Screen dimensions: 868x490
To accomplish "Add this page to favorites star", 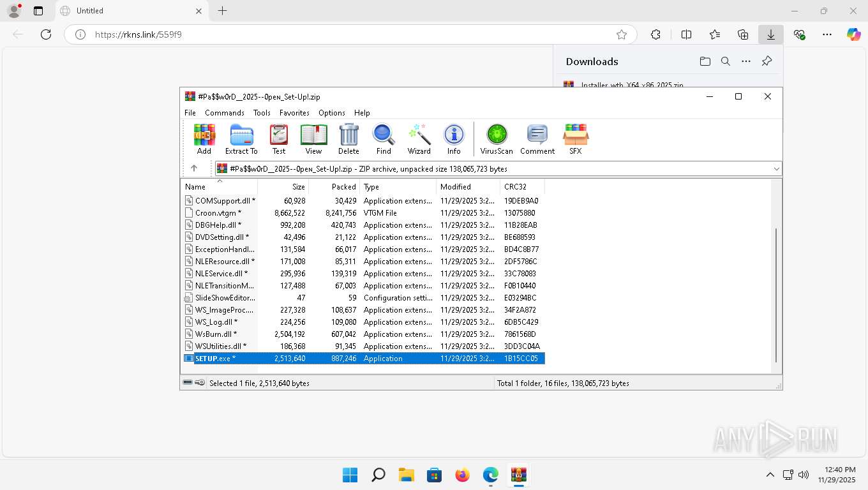I will 621,34.
